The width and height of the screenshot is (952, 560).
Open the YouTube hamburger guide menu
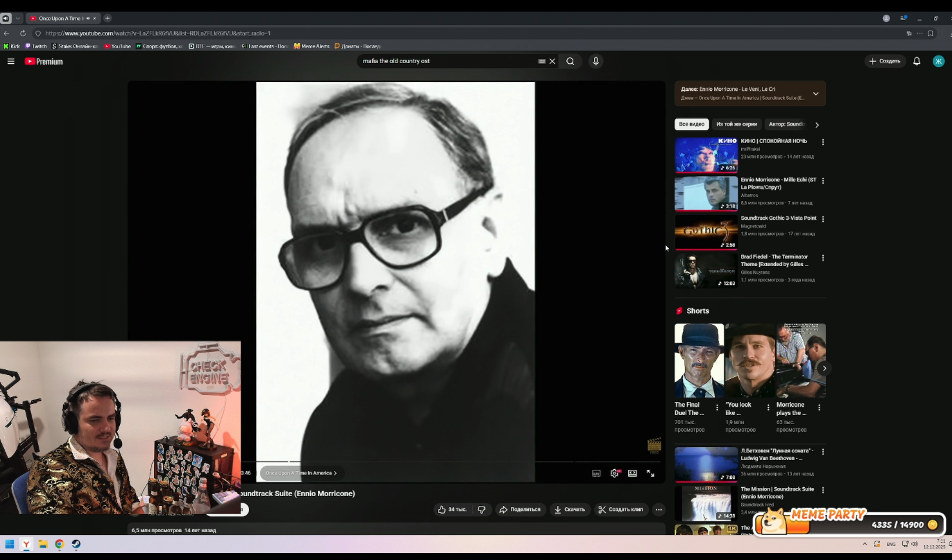[11, 61]
